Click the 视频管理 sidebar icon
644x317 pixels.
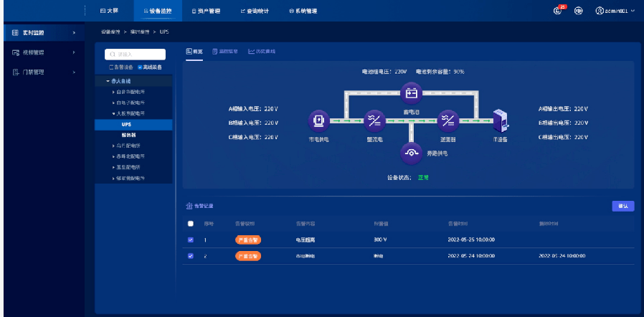pos(15,52)
